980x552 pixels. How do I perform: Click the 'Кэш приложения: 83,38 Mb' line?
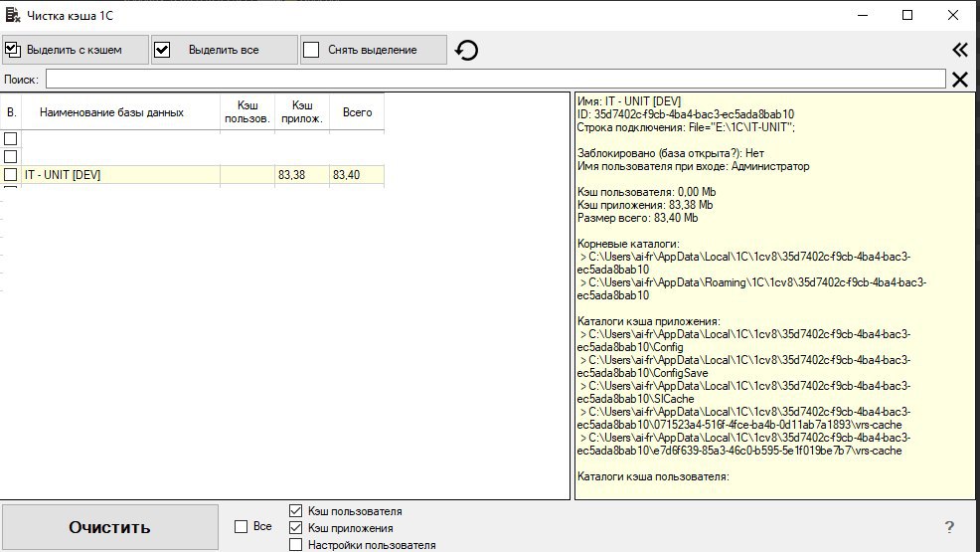645,205
